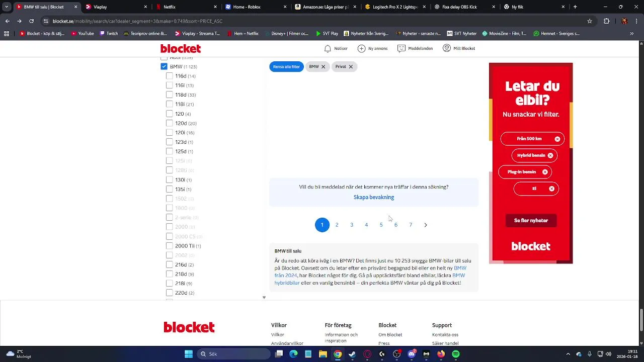
Task: Open Meddelanden chat icon
Action: click(401, 48)
